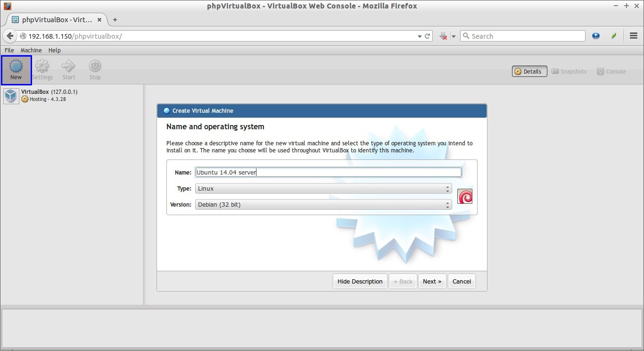Switch to the Snapshots tab

tap(569, 71)
